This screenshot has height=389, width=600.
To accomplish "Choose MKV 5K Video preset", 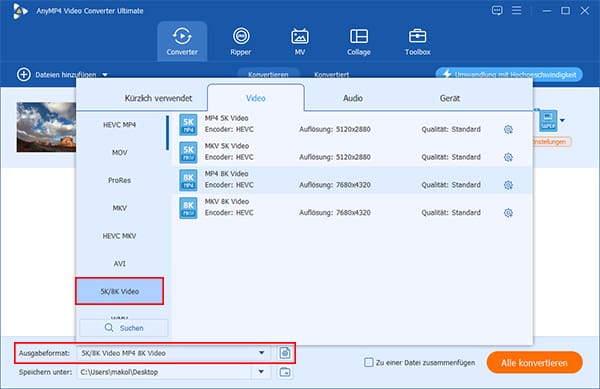I will tap(352, 152).
